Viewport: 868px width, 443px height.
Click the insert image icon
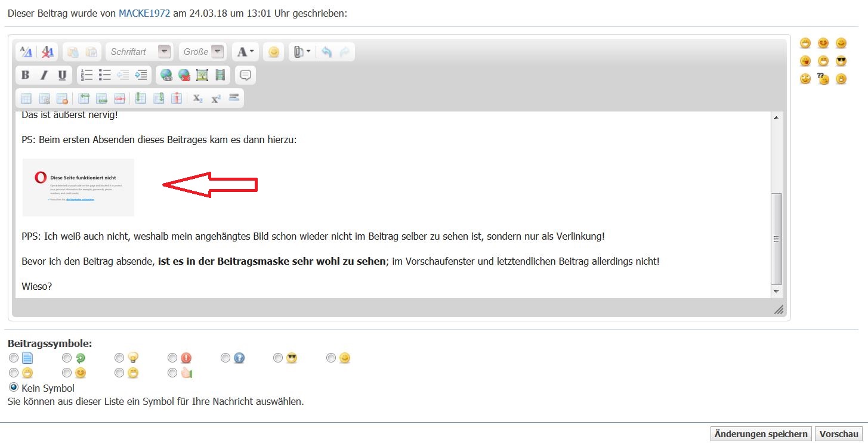pyautogui.click(x=202, y=75)
